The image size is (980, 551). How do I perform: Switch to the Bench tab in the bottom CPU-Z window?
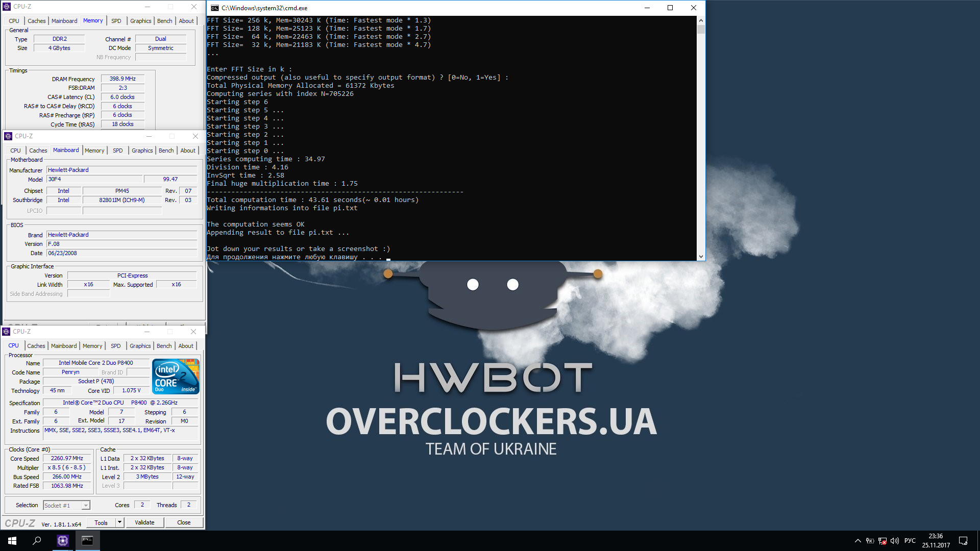(164, 346)
